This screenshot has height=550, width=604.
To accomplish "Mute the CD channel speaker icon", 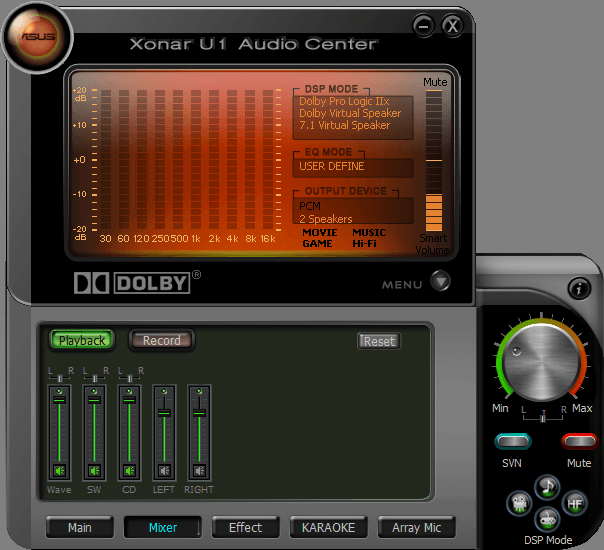I will (x=129, y=470).
